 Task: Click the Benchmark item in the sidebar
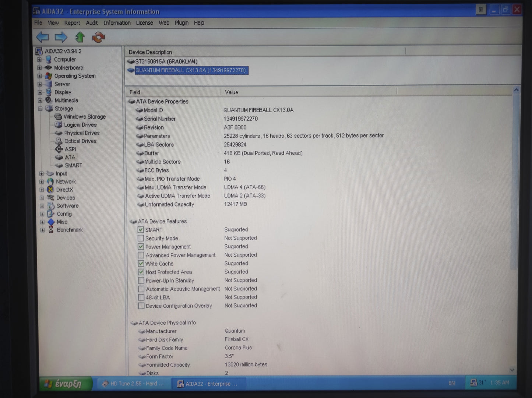(x=69, y=230)
